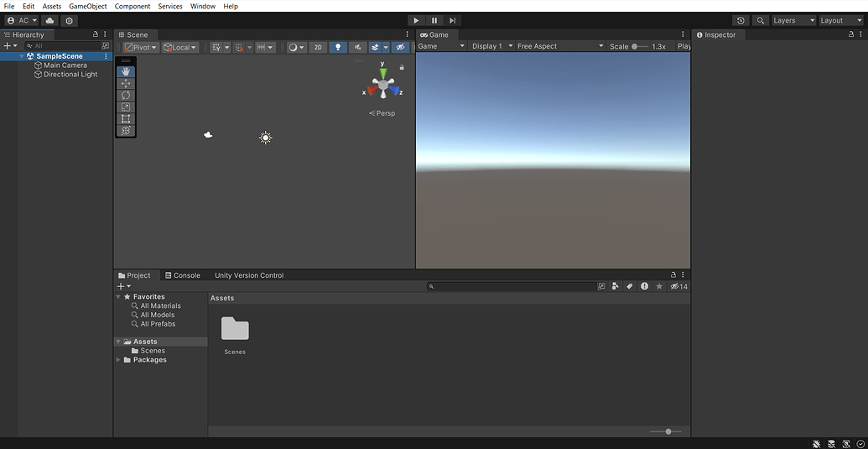The height and width of the screenshot is (449, 868).
Task: Open Project search by label filter
Action: click(630, 286)
